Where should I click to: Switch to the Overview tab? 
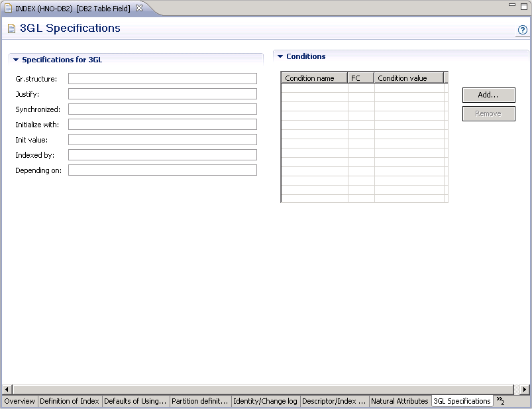tap(19, 401)
